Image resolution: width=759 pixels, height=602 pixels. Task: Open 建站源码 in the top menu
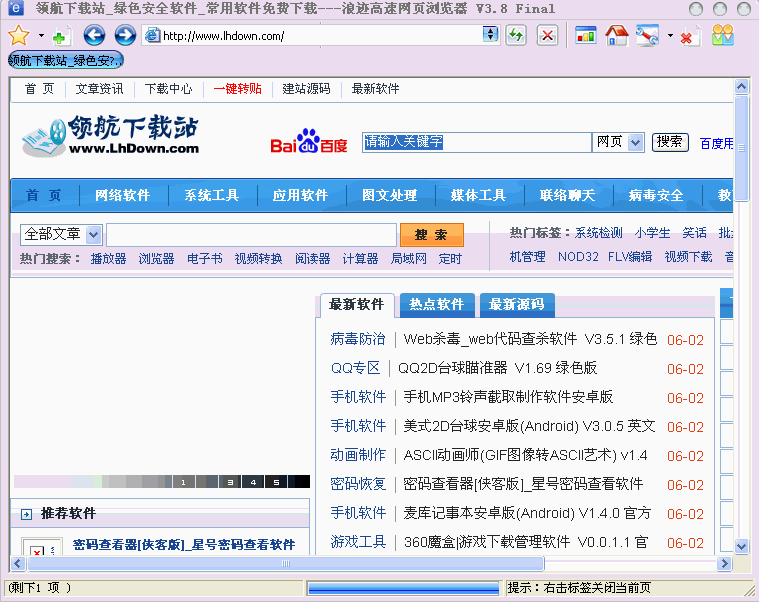(306, 89)
